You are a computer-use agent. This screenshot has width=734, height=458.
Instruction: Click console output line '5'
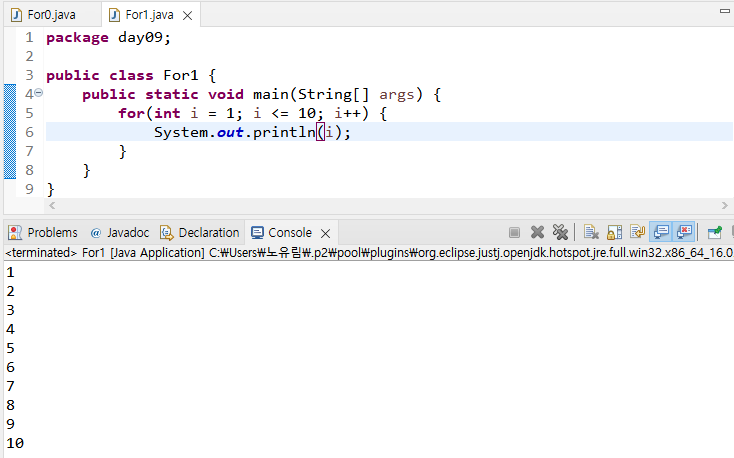[10, 348]
